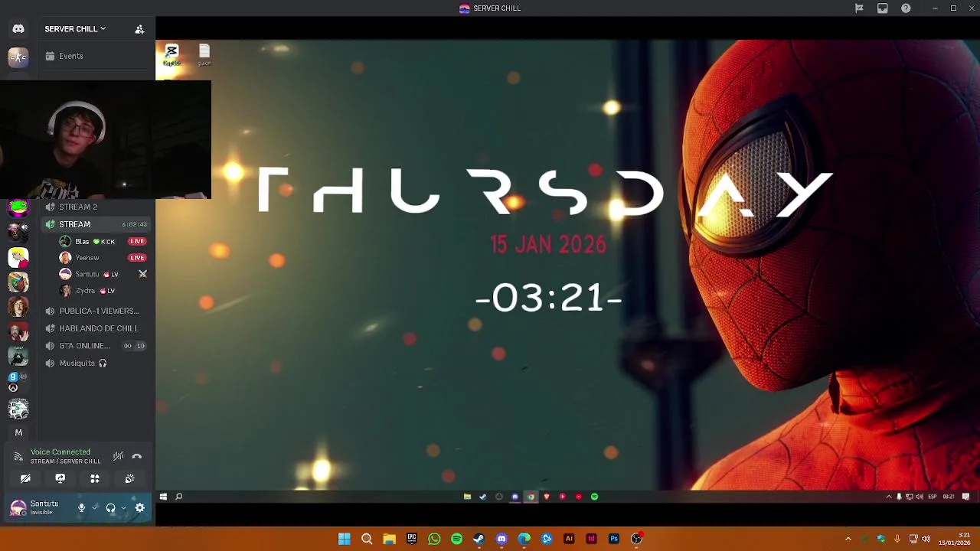
Task: Switch to Discord from taskbar
Action: click(x=501, y=540)
